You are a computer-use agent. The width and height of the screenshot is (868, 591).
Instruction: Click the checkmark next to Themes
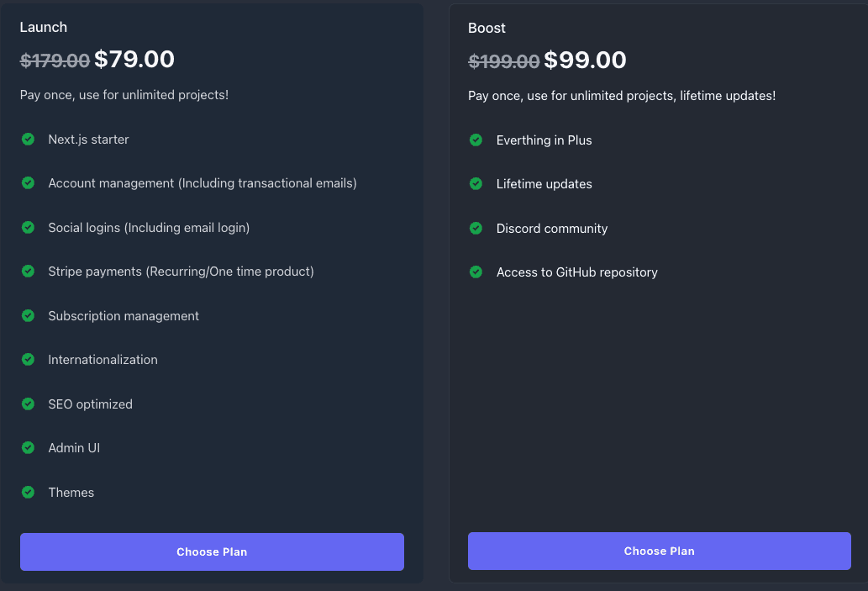coord(28,492)
